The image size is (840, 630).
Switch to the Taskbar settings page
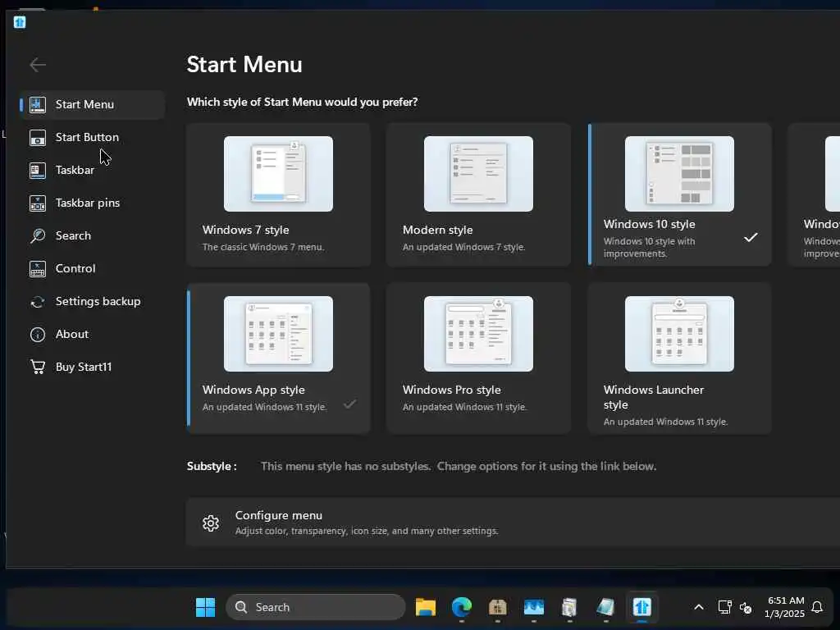92,170
